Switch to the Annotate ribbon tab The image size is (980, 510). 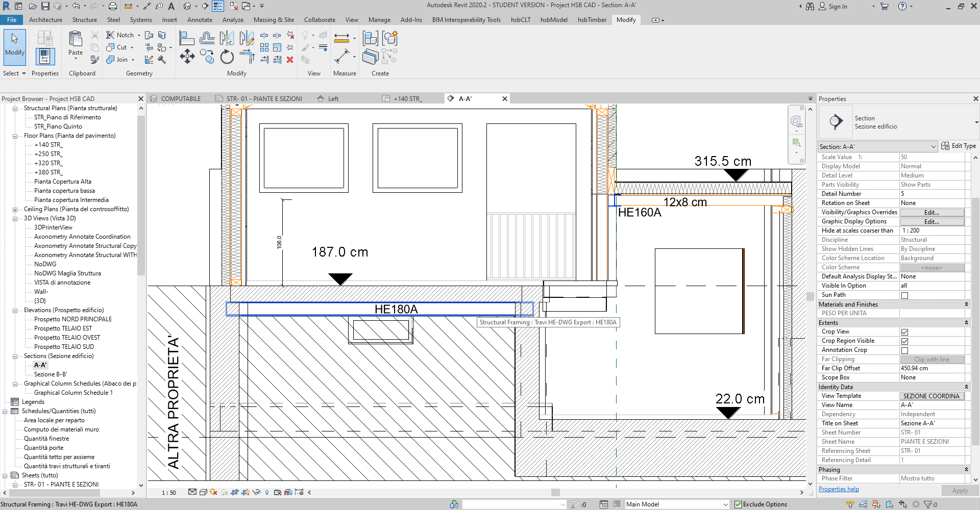click(200, 20)
